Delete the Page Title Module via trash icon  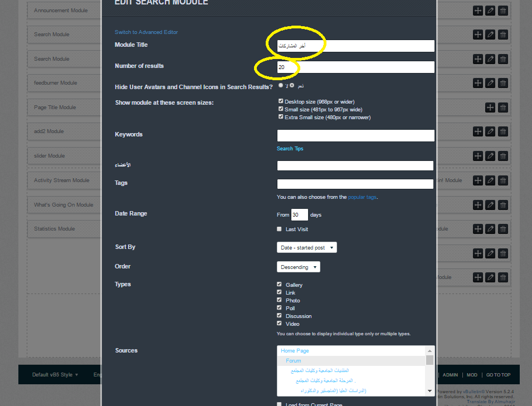click(x=503, y=107)
